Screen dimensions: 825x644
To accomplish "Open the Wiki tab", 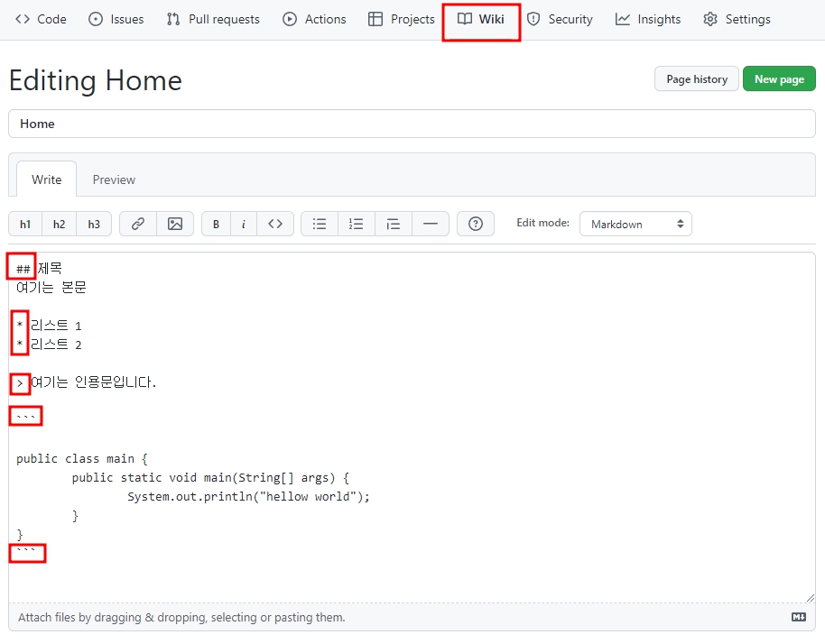I will tap(481, 20).
